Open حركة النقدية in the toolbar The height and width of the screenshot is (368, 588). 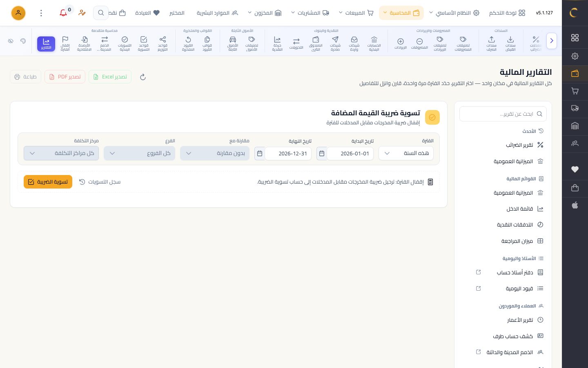pyautogui.click(x=277, y=44)
